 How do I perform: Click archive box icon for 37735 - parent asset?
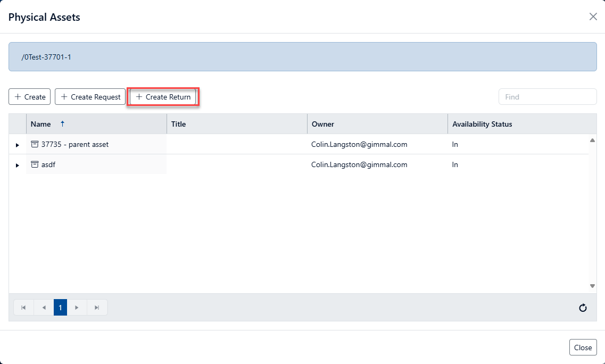tap(35, 144)
